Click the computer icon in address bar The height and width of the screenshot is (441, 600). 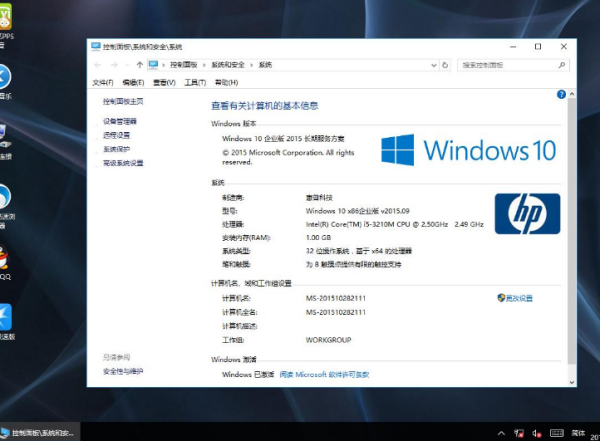pos(153,65)
